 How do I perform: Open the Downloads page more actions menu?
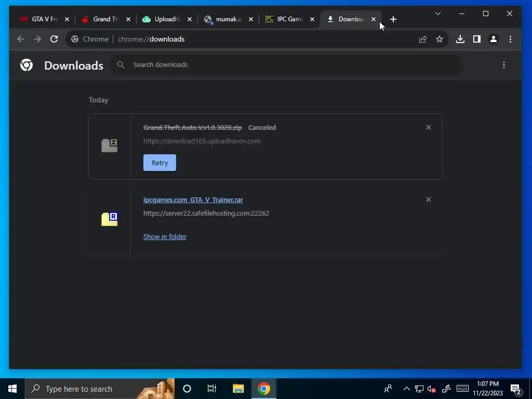click(x=504, y=65)
